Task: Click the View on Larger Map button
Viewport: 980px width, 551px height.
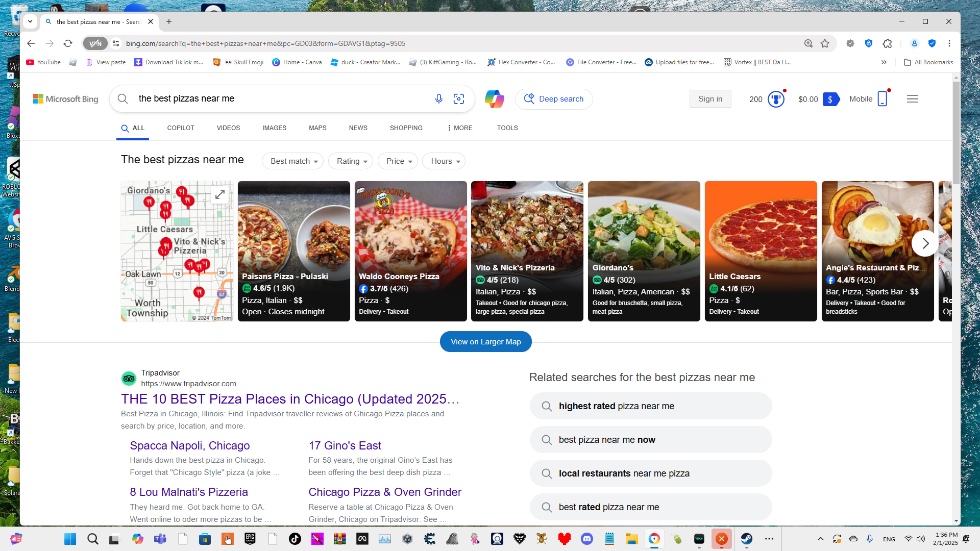Action: coord(485,342)
